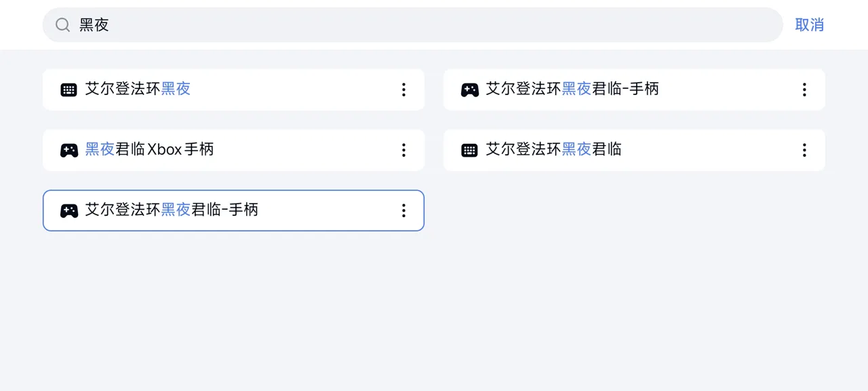The image size is (868, 391).
Task: Click the typed 黑夜 query text
Action: (x=94, y=25)
